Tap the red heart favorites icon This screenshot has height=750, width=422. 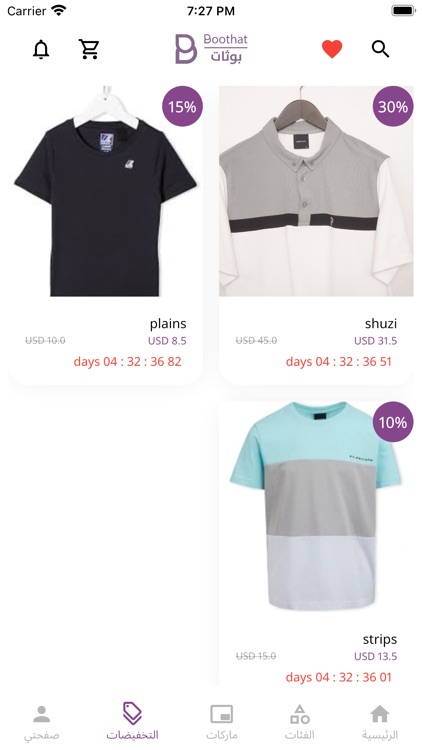tap(332, 49)
